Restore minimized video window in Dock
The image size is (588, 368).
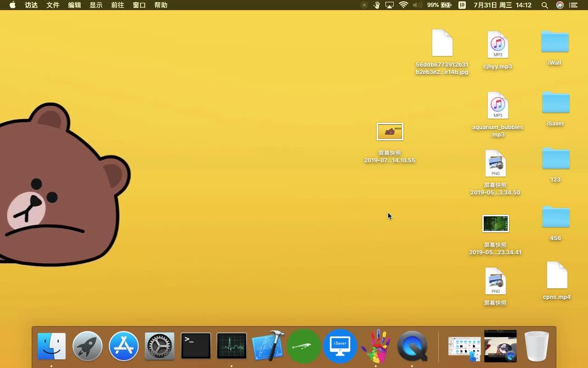pyautogui.click(x=500, y=346)
